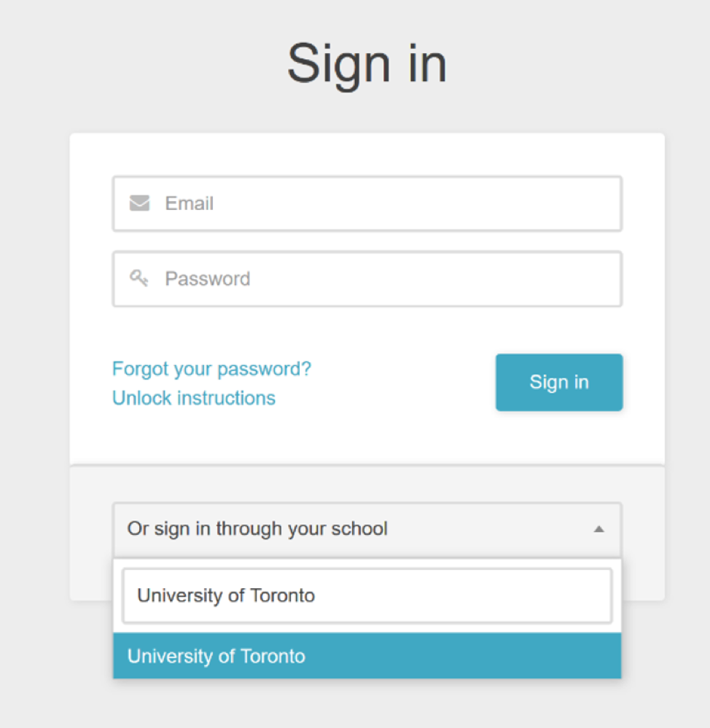Viewport: 710px width, 728px height.
Task: Toggle the Or sign in through your school dropdown
Action: 367,530
